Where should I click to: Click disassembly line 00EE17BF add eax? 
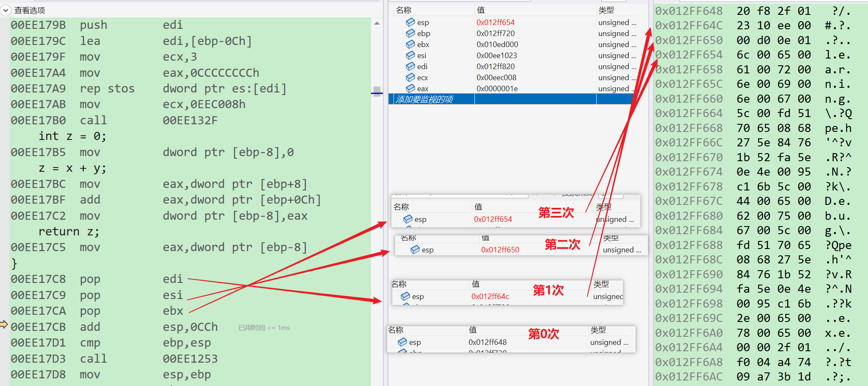[x=166, y=200]
